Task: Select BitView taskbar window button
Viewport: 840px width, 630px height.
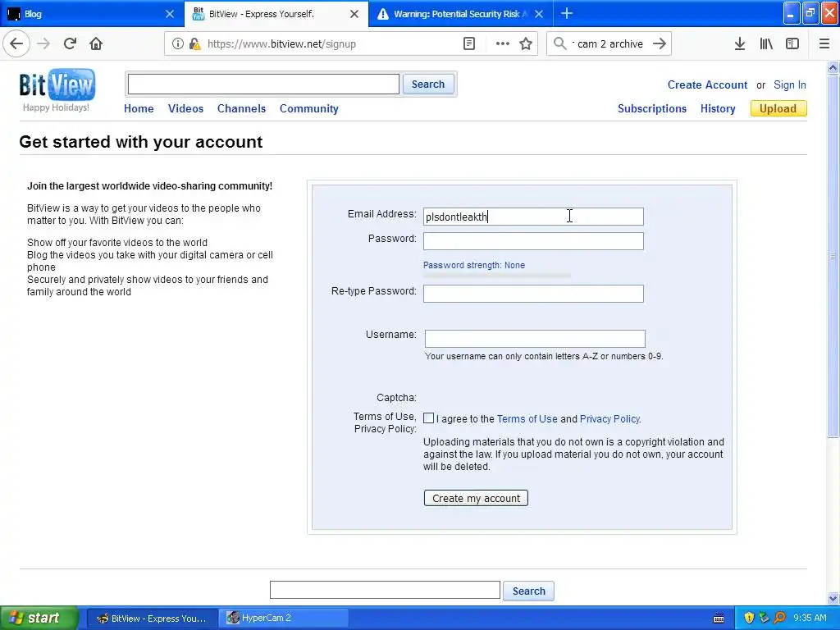Action: tap(152, 619)
